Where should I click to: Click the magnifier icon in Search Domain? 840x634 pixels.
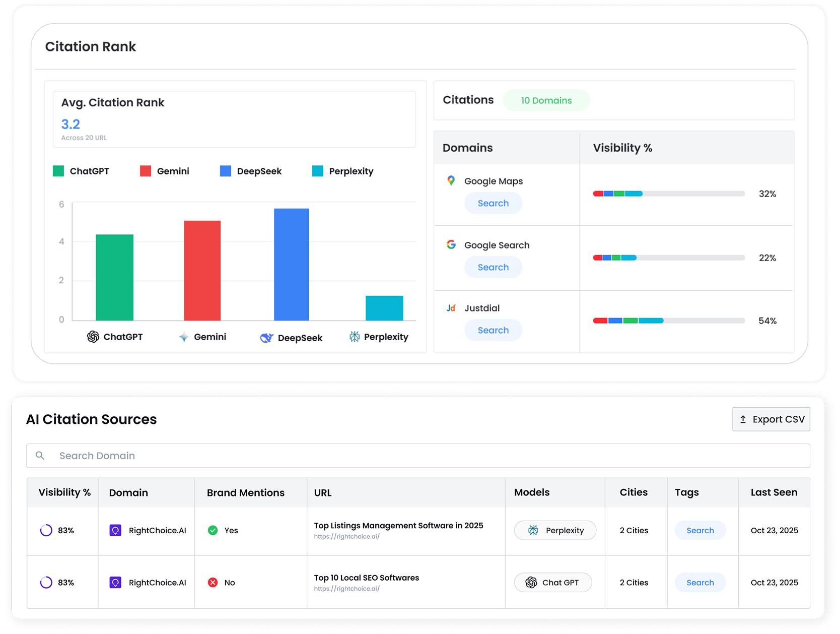pos(40,456)
